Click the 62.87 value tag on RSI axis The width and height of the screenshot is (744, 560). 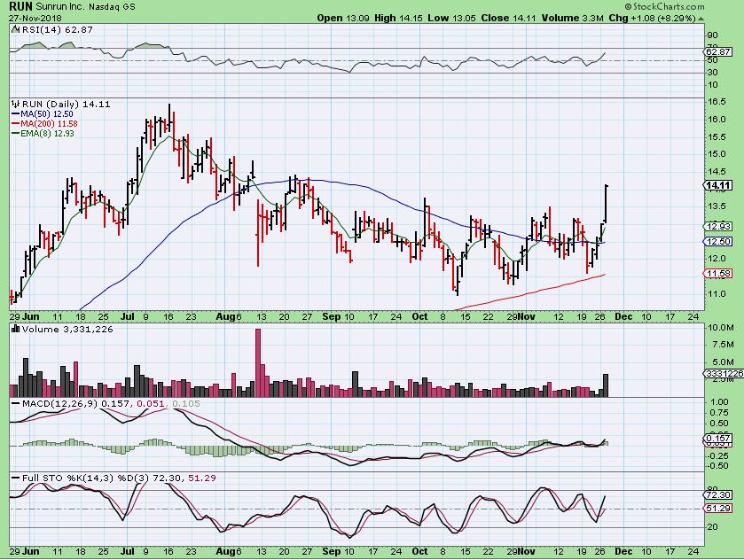(x=718, y=51)
